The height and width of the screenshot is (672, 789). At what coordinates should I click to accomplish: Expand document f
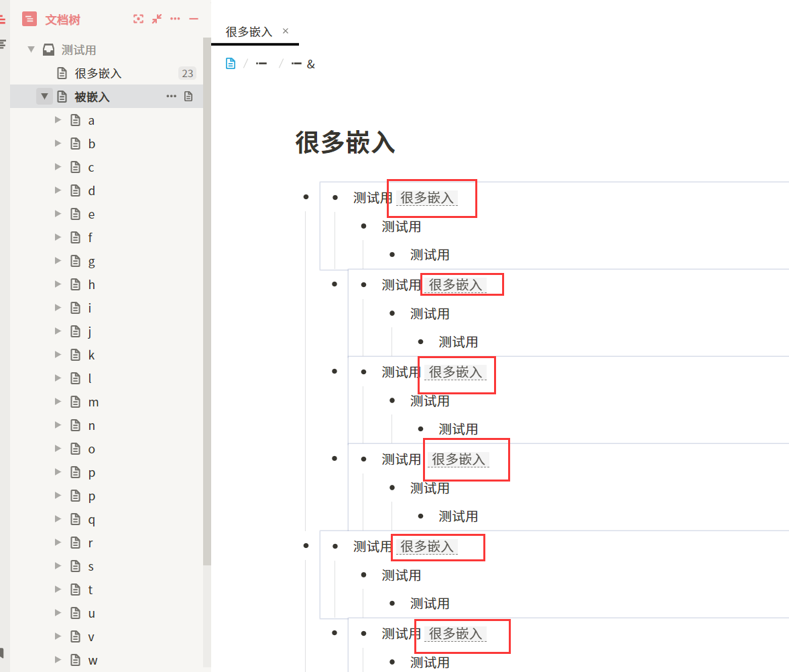click(58, 237)
